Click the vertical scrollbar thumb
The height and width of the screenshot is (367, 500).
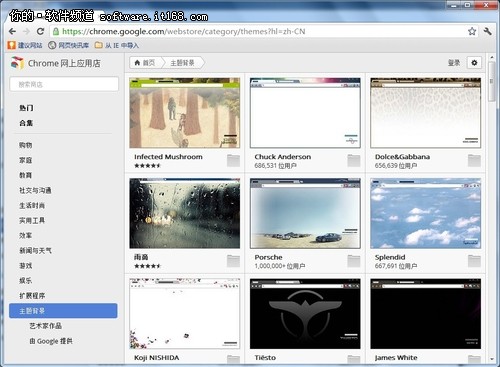pos(492,82)
